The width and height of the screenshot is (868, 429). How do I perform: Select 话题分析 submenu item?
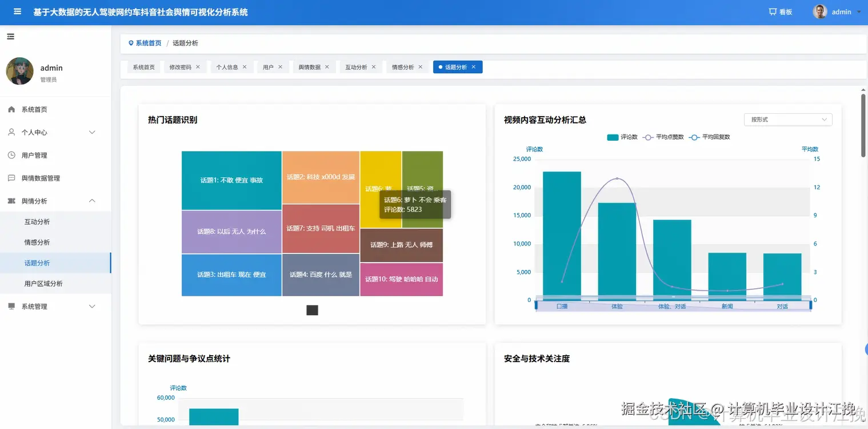click(55, 263)
